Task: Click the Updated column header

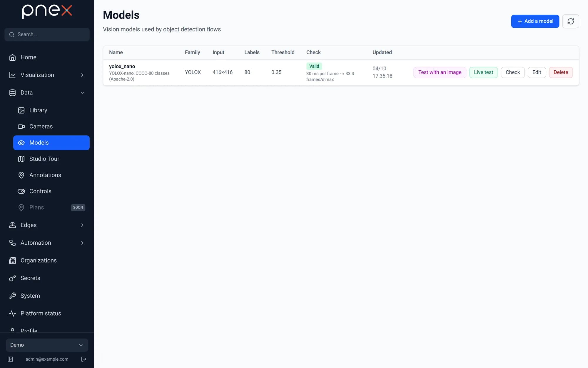Action: point(382,52)
